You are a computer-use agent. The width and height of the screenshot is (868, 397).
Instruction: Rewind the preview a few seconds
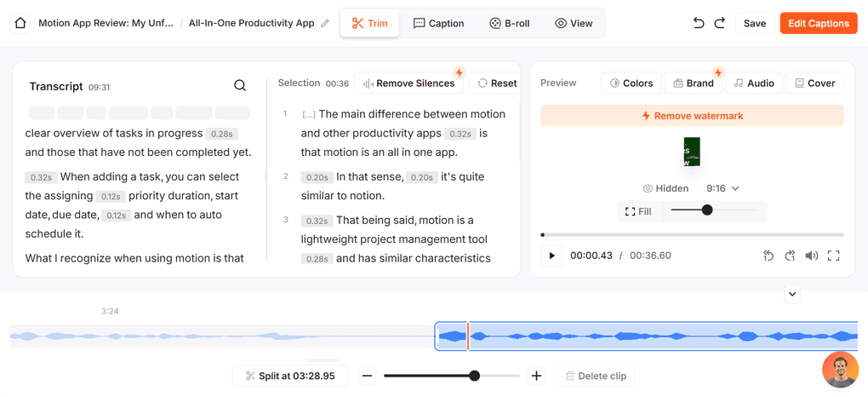pyautogui.click(x=768, y=256)
